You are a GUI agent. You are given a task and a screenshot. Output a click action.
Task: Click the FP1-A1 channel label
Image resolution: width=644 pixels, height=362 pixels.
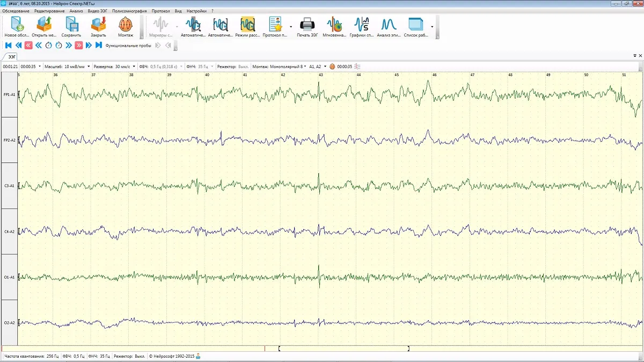point(9,94)
